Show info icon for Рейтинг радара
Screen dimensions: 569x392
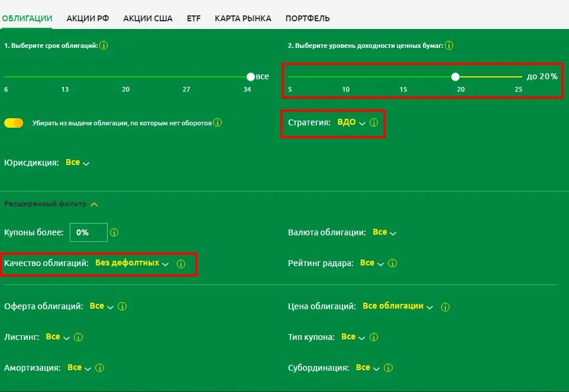[x=392, y=263]
